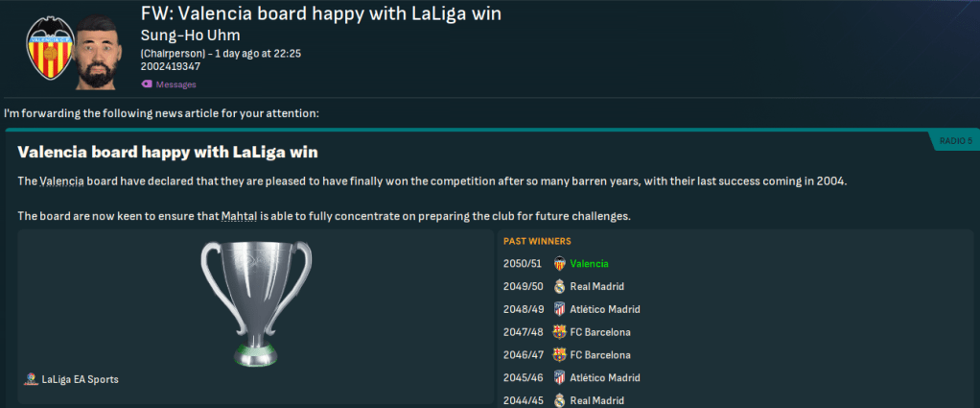
Task: Open the LaLiga EA Sports competition link
Action: click(x=80, y=379)
